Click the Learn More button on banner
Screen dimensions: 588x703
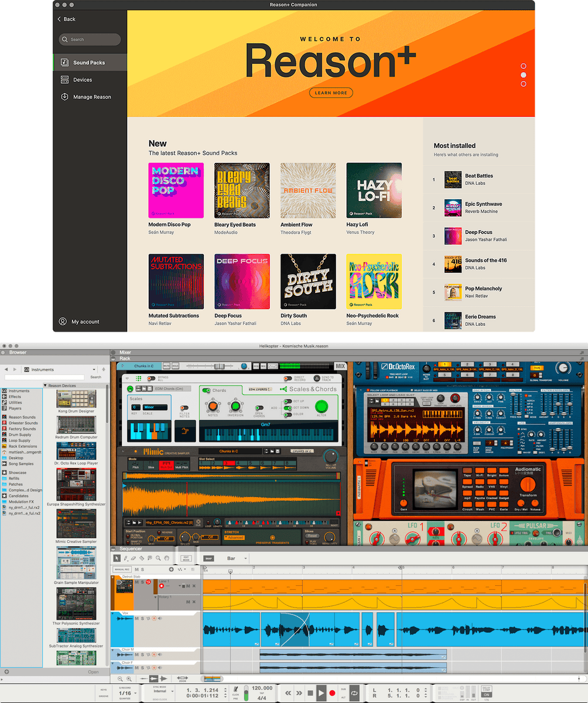coord(331,93)
